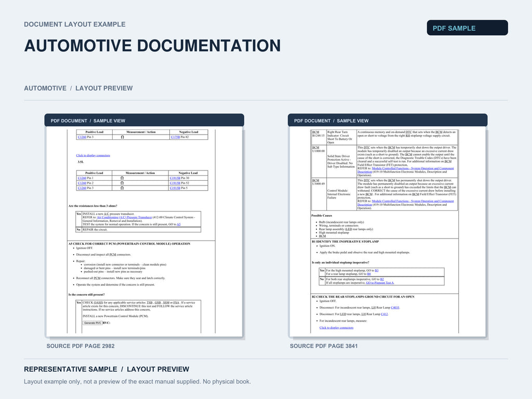Open the GO to Pinpoint Test A link
Image resolution: width=532 pixels, height=399 pixels.
pyautogui.click(x=380, y=283)
